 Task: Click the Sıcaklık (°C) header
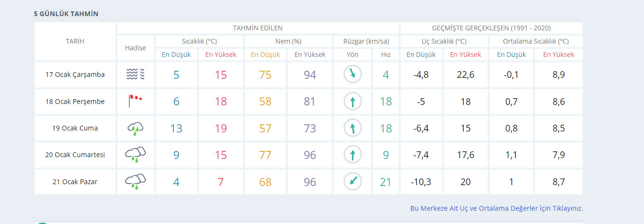pyautogui.click(x=199, y=41)
